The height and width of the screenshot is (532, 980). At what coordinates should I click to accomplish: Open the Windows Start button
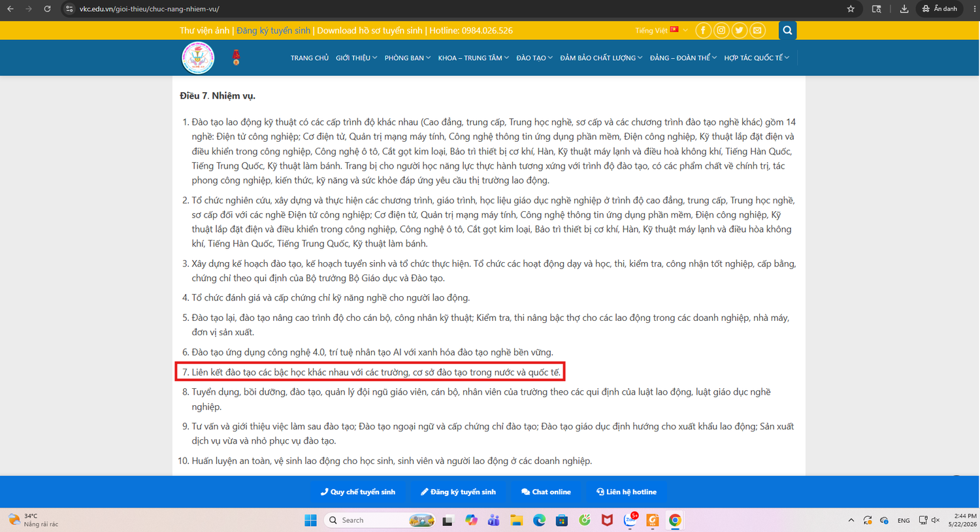[x=310, y=520]
